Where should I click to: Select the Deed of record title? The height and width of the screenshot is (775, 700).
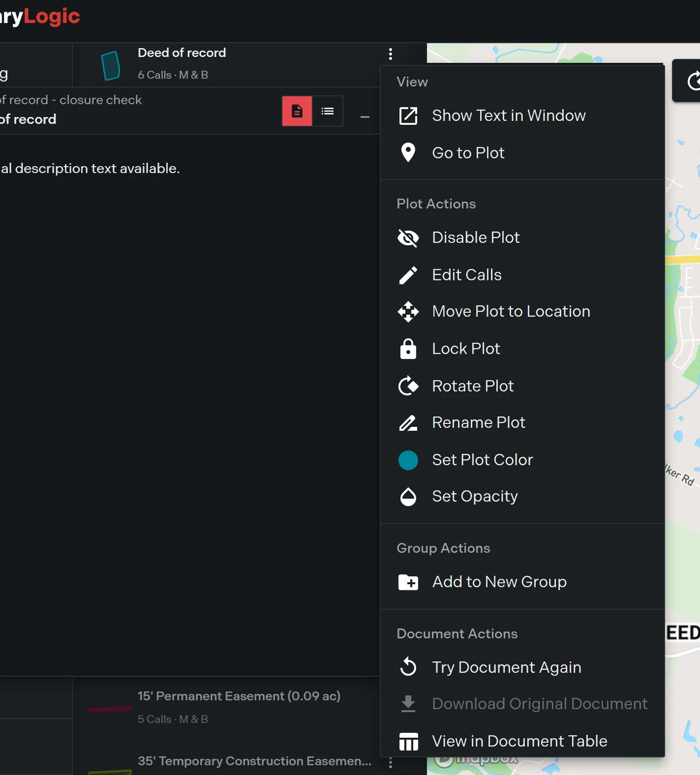click(x=182, y=52)
